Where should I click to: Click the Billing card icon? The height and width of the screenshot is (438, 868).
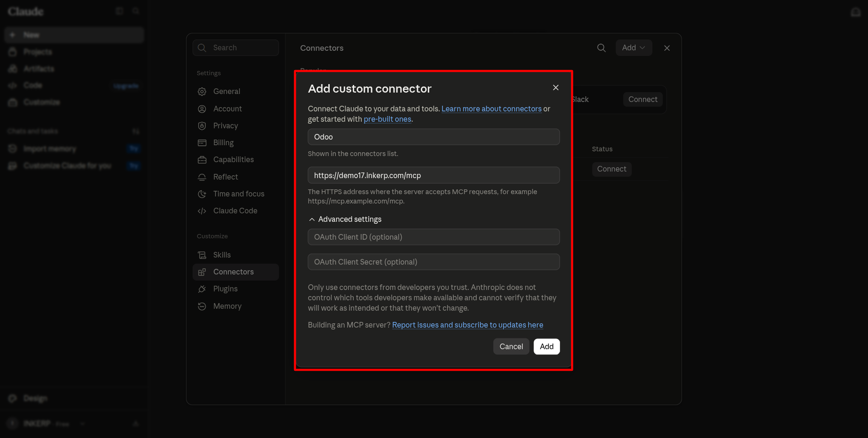point(202,143)
